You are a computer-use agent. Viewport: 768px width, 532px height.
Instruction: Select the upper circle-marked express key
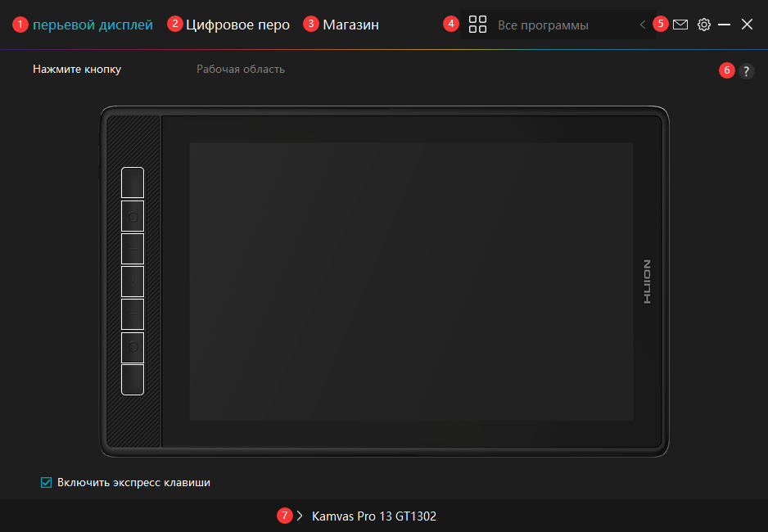pyautogui.click(x=133, y=216)
